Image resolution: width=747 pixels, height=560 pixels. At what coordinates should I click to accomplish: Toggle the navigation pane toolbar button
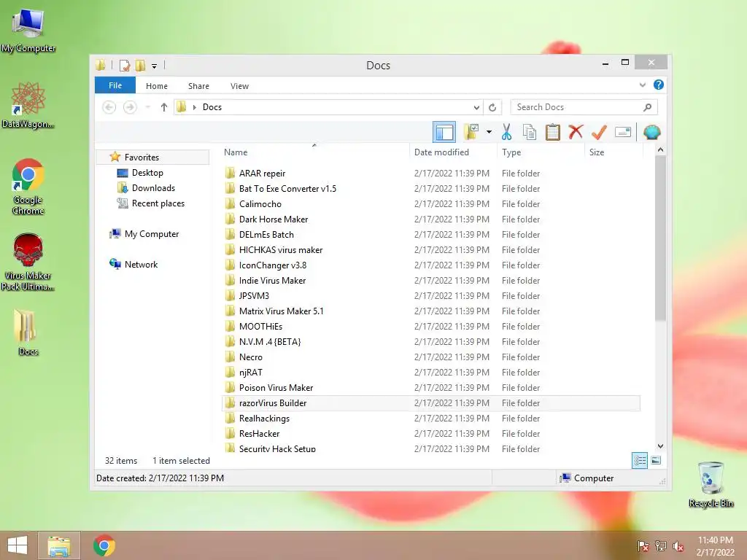coord(444,132)
